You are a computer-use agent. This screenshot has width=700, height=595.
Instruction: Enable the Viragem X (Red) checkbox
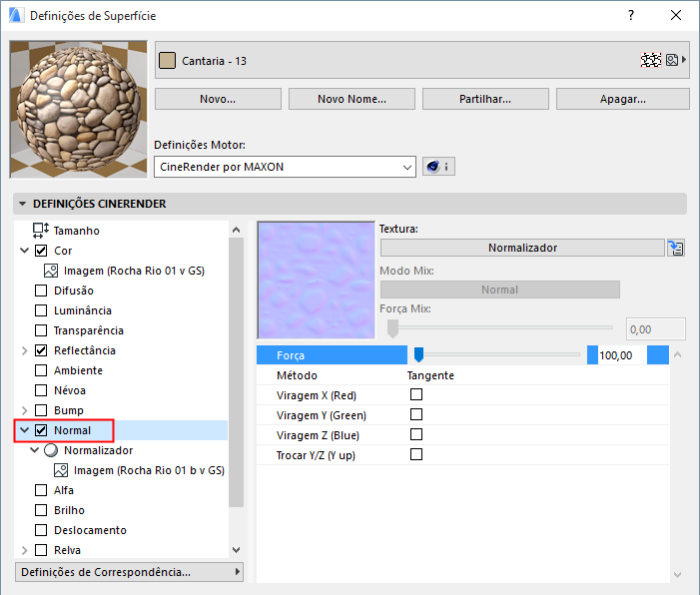(416, 395)
